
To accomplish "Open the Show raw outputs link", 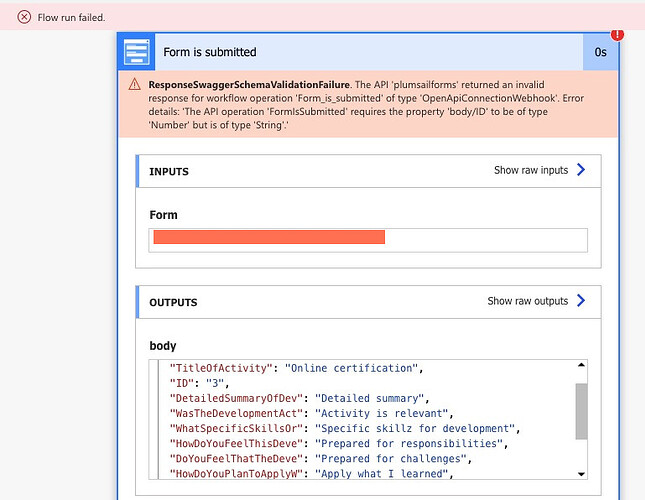I will click(527, 301).
